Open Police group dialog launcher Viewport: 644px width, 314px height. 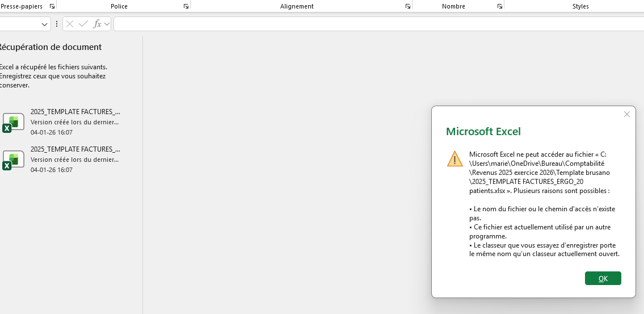coord(186,6)
